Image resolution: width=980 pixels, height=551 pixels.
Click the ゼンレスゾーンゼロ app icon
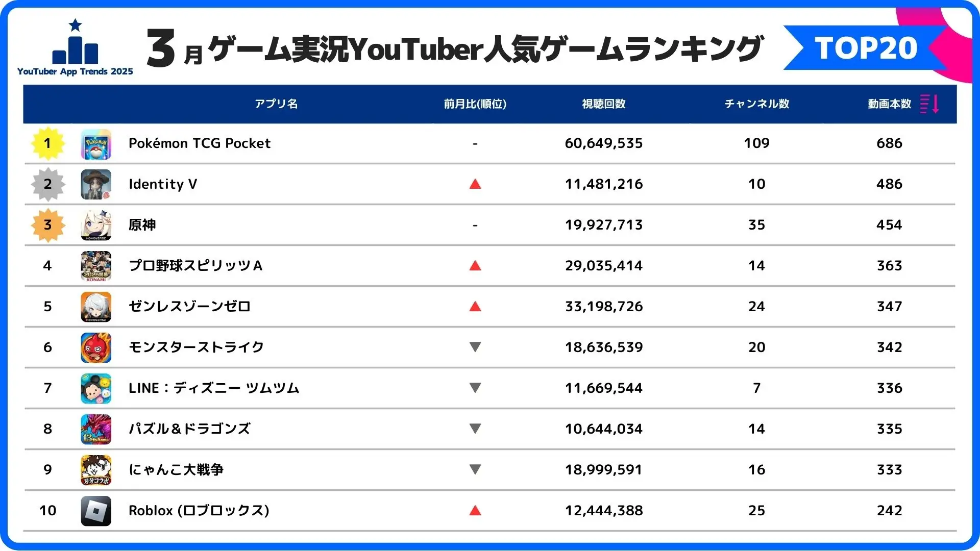click(x=96, y=307)
